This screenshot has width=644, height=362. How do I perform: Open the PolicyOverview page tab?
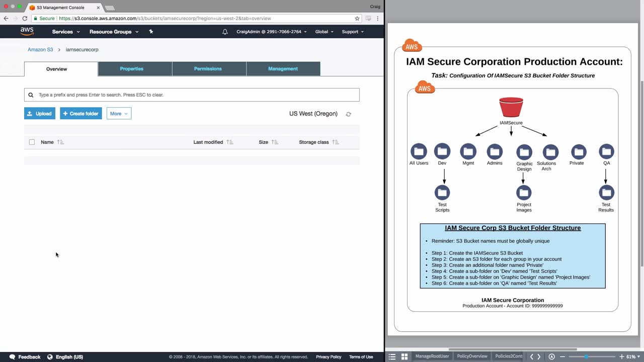point(472,356)
